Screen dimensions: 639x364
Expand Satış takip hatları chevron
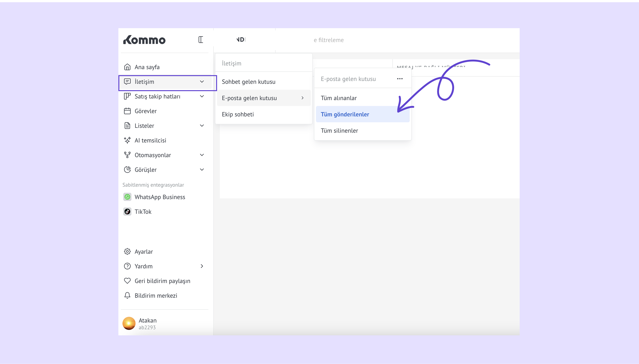pyautogui.click(x=202, y=96)
